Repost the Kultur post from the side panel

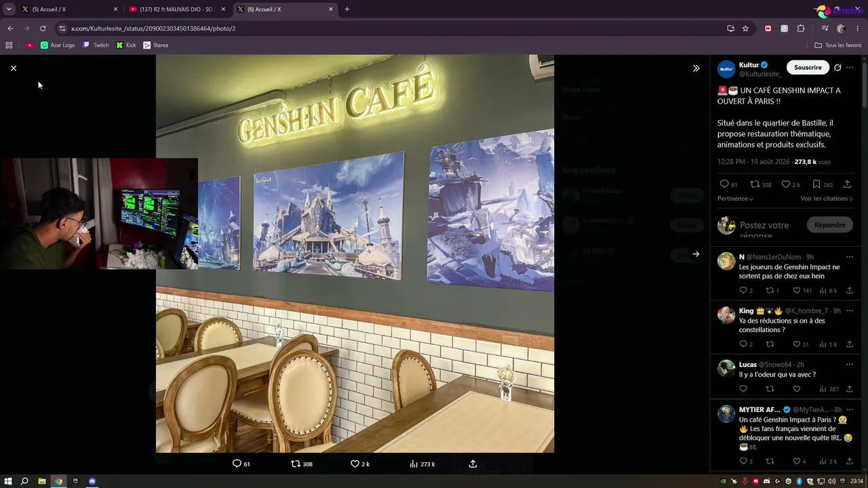(755, 184)
